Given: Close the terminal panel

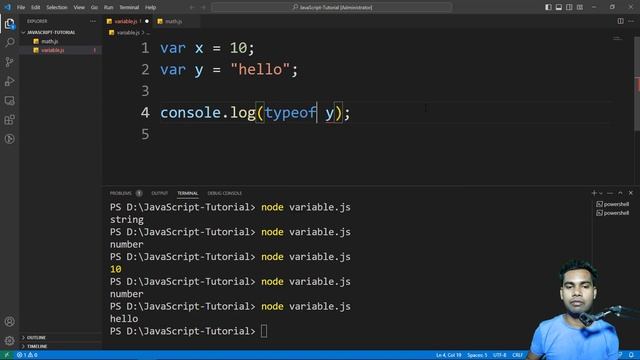Looking at the screenshot, I should tap(631, 193).
